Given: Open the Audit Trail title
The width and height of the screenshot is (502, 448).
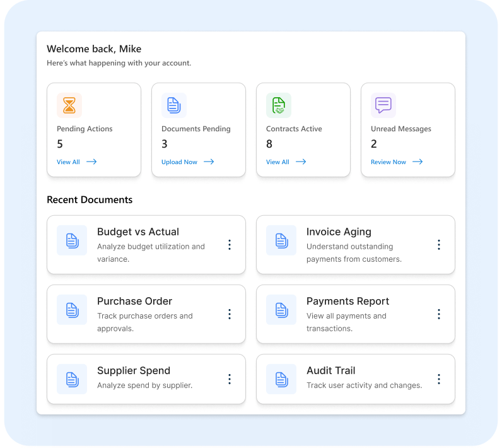Looking at the screenshot, I should coord(330,371).
